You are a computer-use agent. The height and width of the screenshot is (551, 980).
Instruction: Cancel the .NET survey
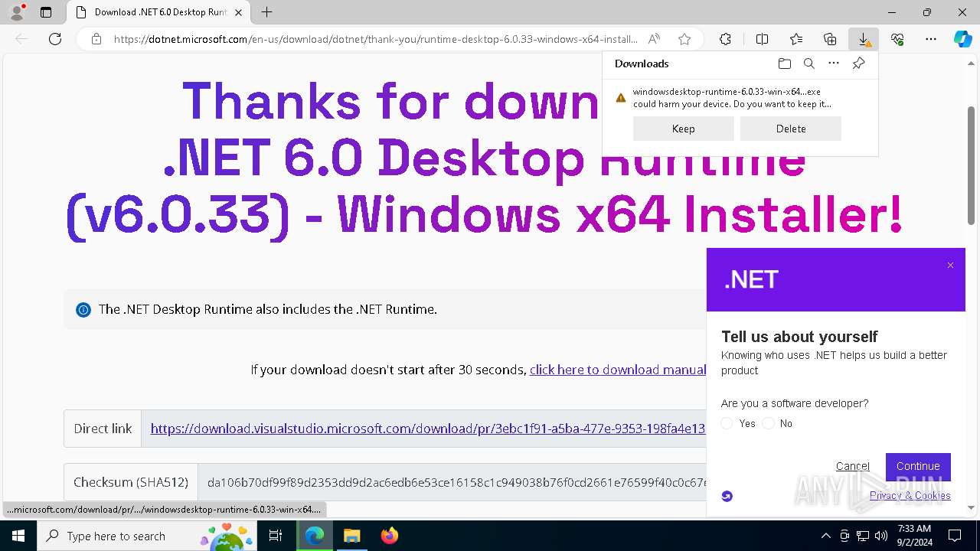(852, 466)
